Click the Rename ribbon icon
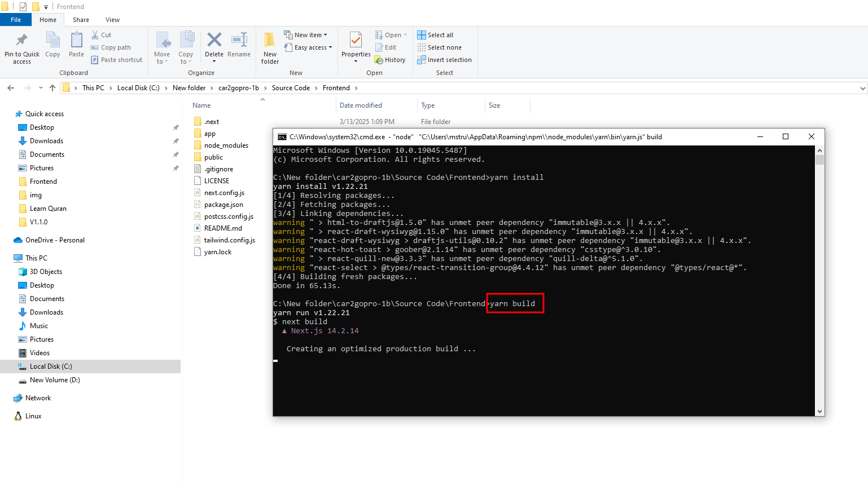 click(239, 39)
